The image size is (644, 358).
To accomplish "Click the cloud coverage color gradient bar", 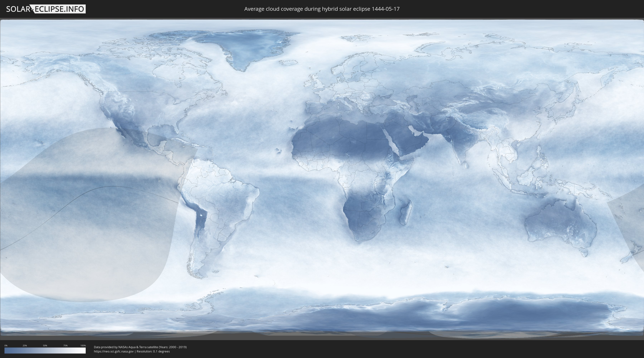I will coord(45,350).
